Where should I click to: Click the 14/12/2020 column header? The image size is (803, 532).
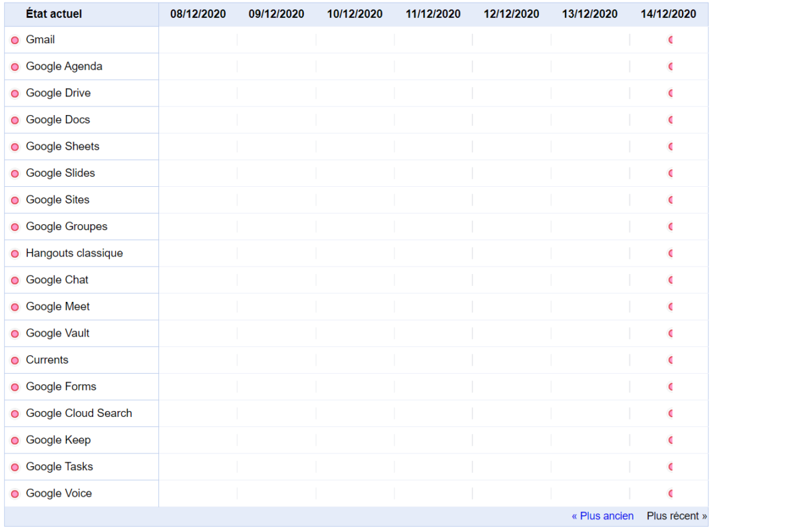pyautogui.click(x=669, y=14)
